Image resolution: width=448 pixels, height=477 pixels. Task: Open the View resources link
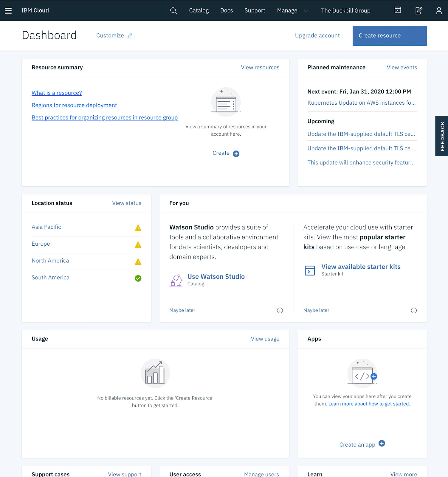pos(260,67)
